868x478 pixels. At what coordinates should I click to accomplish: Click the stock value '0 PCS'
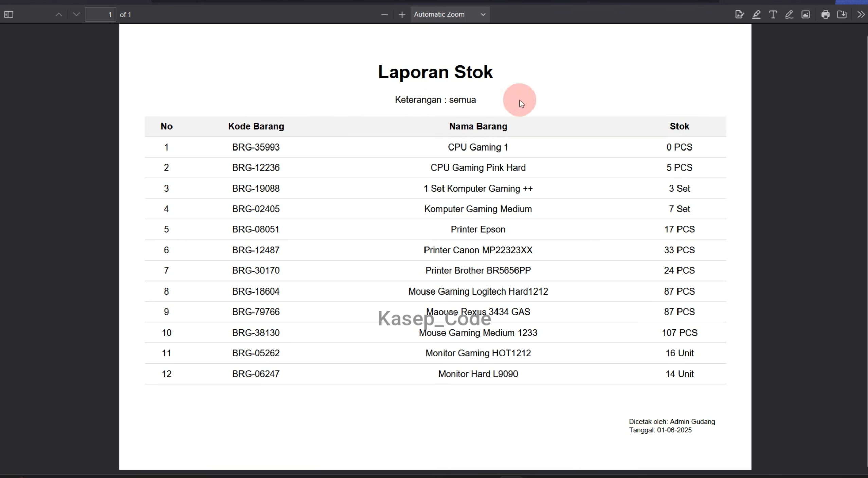(680, 147)
